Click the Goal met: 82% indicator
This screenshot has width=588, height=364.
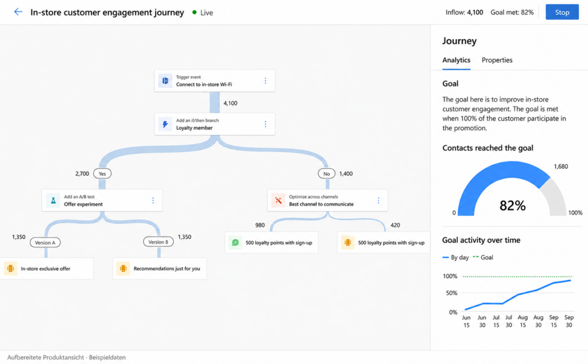512,13
